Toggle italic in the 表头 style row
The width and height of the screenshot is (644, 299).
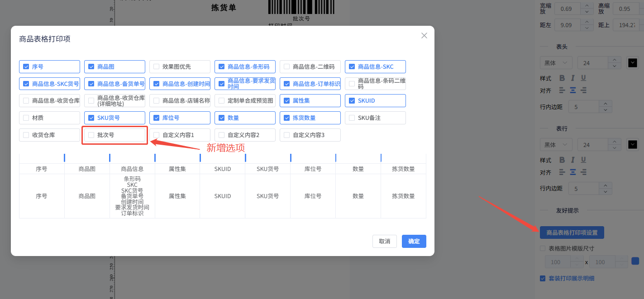click(573, 78)
